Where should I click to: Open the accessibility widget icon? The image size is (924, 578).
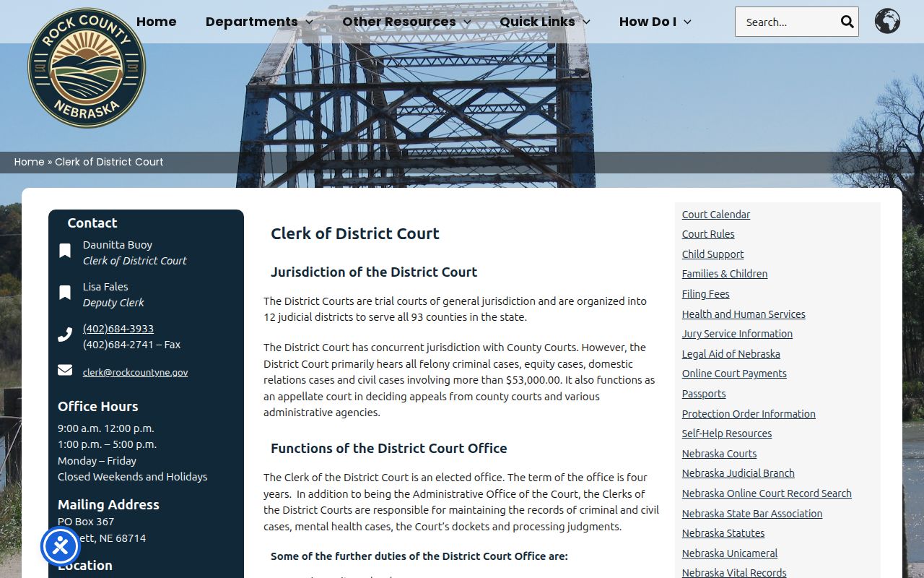60,546
